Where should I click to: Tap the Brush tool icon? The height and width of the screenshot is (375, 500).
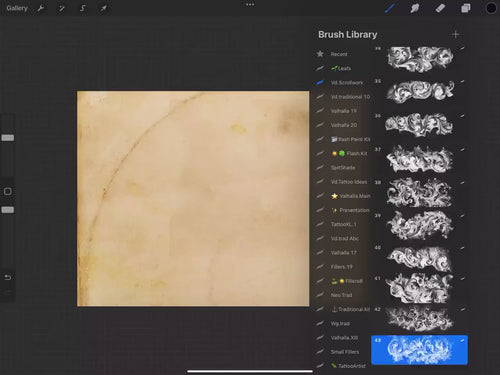pos(390,8)
